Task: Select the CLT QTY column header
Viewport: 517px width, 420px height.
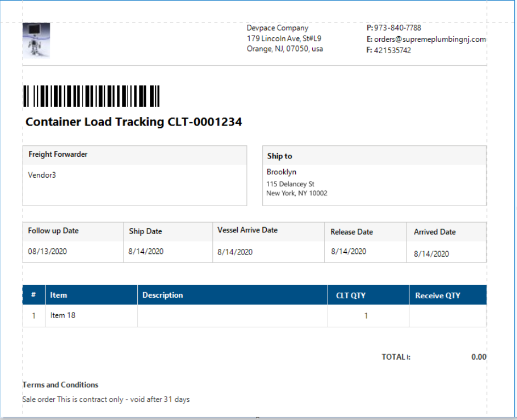Action: [x=351, y=296]
